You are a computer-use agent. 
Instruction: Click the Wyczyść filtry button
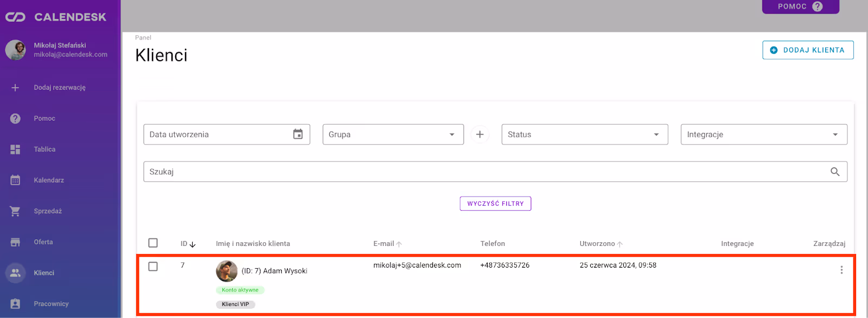495,204
